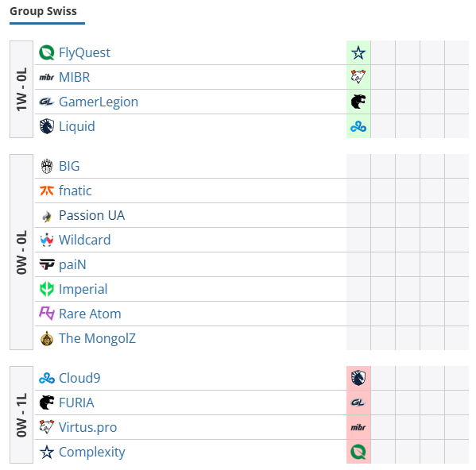Click the 1W - 0L group label

tap(21, 89)
